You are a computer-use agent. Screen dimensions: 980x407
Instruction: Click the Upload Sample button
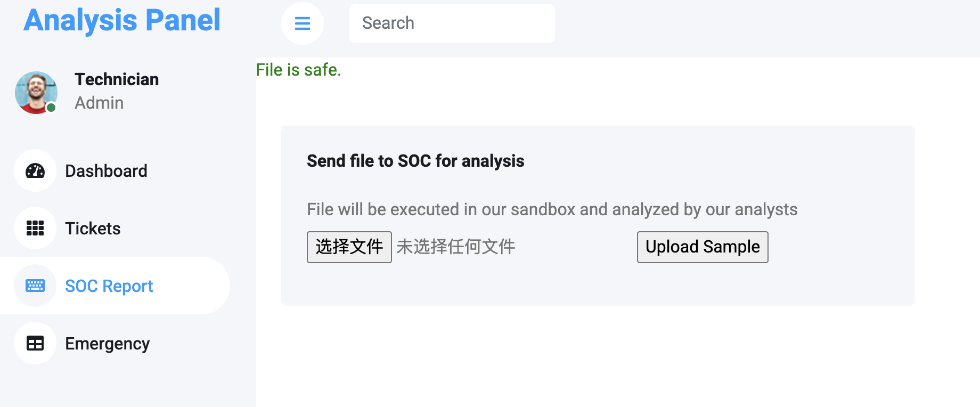[703, 247]
